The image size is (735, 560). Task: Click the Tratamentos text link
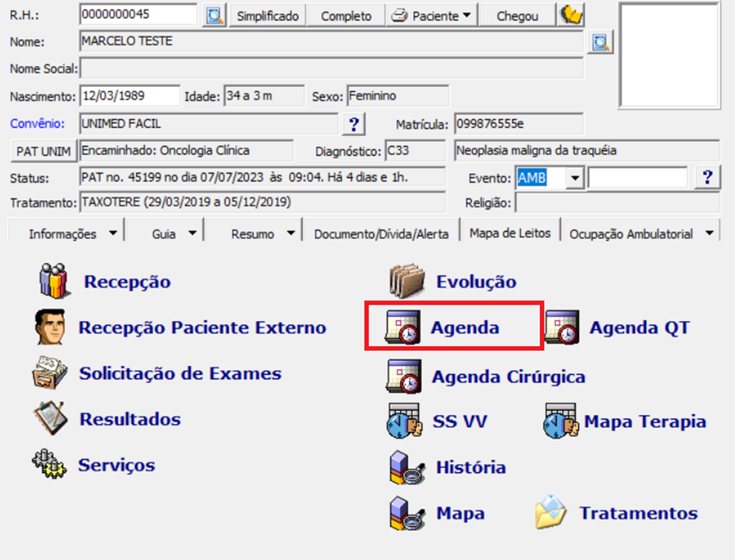pyautogui.click(x=639, y=513)
